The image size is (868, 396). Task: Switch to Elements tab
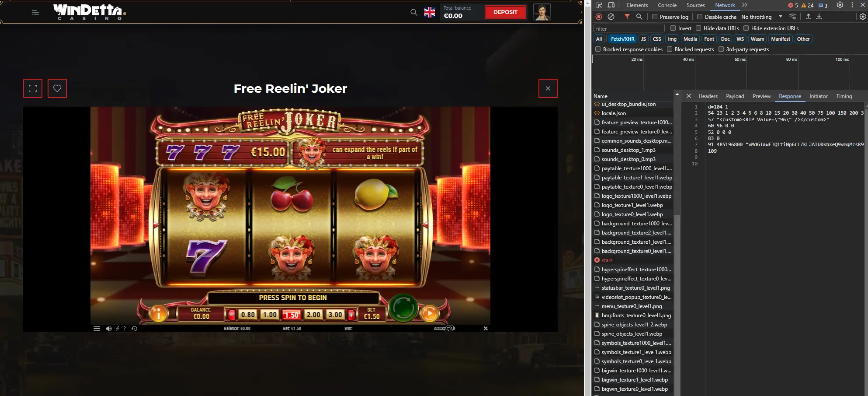click(637, 5)
